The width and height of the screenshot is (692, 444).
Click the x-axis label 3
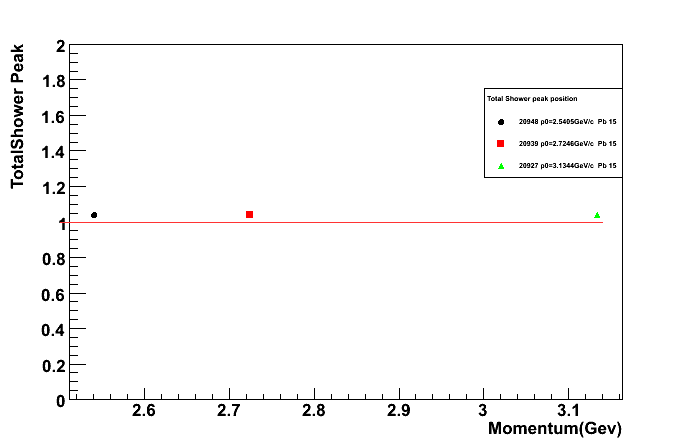[483, 411]
